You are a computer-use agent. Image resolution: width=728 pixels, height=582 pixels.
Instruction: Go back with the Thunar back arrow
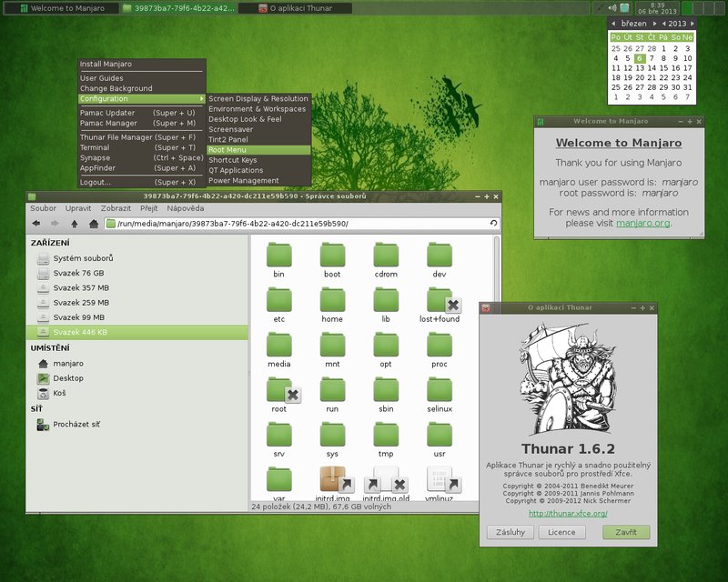coord(35,224)
